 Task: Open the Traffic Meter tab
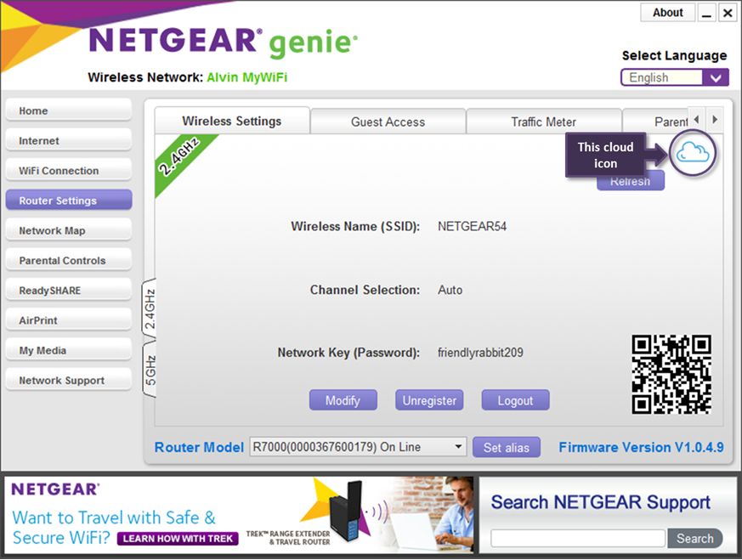(544, 122)
